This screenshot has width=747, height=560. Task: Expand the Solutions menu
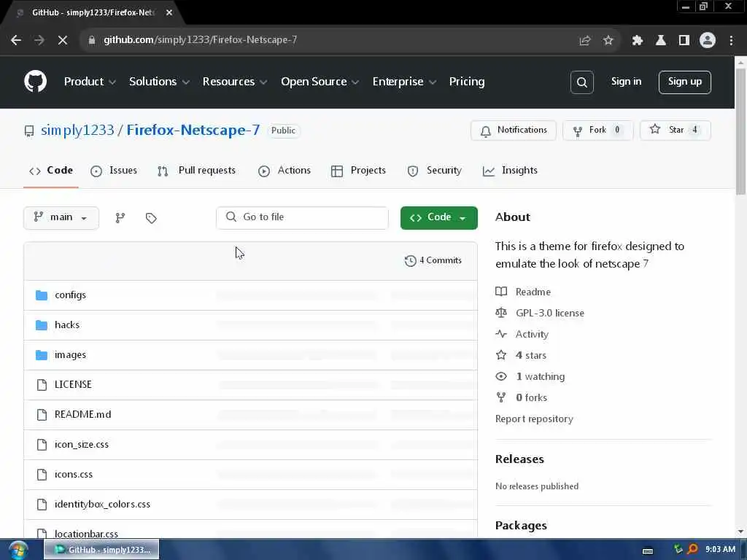tap(159, 82)
